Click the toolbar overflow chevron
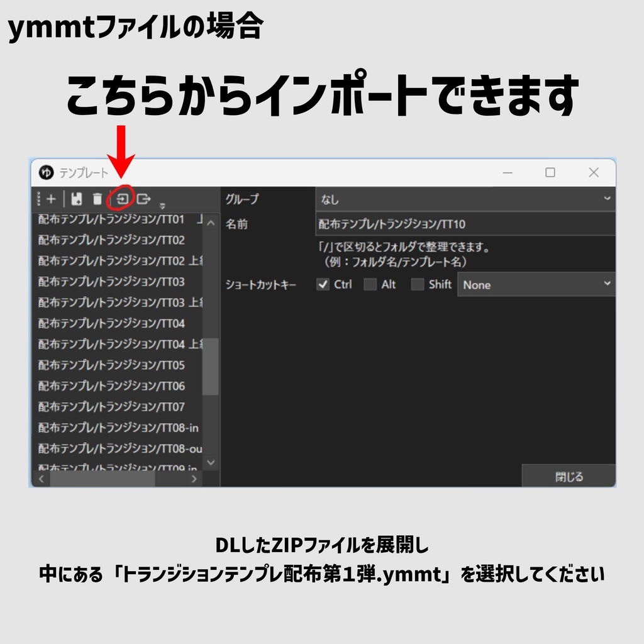Screen dimensions: 644x644 [162, 204]
